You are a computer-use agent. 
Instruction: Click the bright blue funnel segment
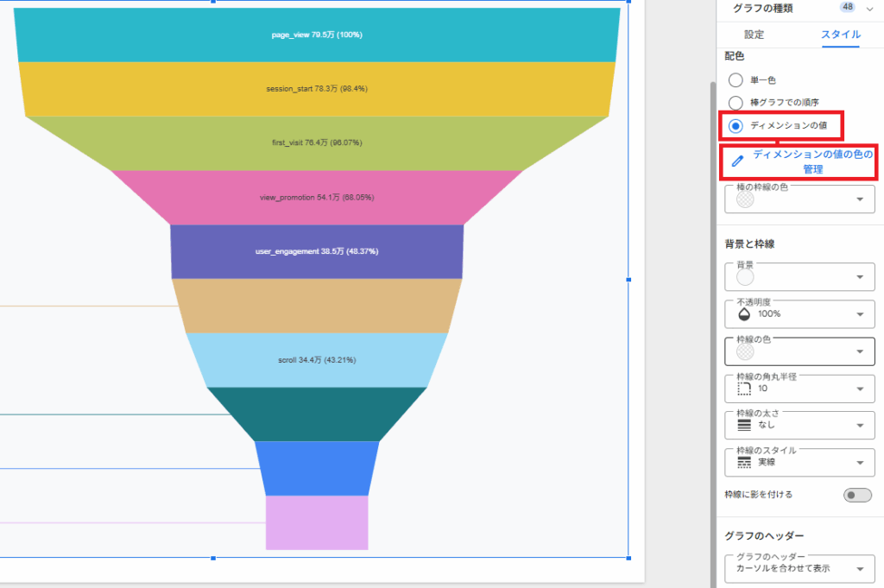click(x=317, y=469)
